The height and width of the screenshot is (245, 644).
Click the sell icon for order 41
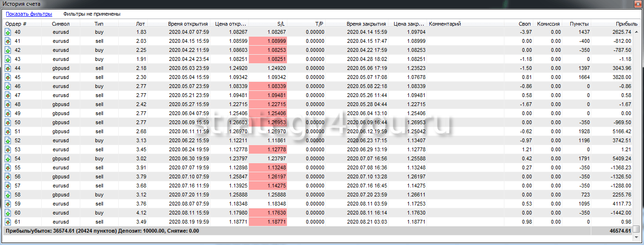pos(8,41)
